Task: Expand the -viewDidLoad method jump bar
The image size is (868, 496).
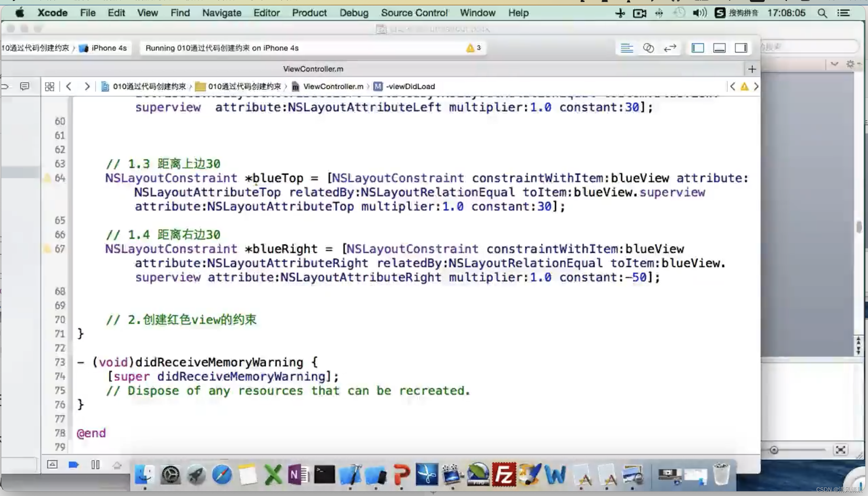Action: 410,86
